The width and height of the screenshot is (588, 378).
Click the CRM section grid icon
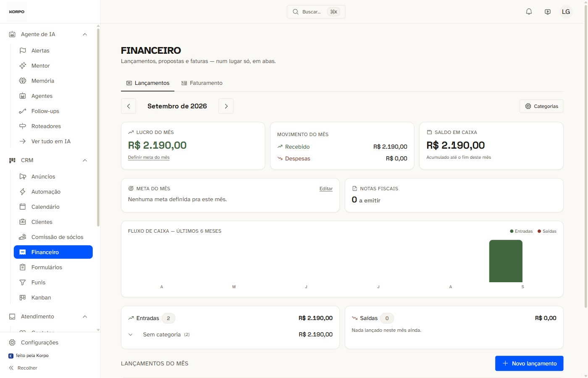[12, 160]
